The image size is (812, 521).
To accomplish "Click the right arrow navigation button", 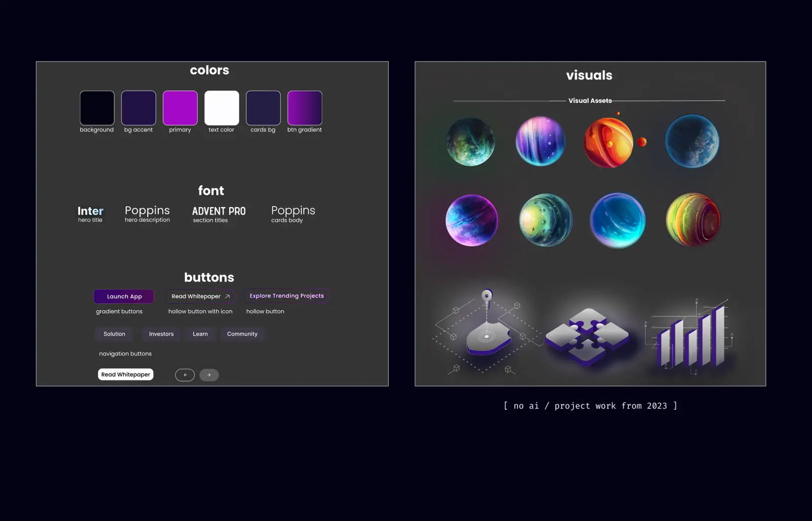I will click(209, 375).
